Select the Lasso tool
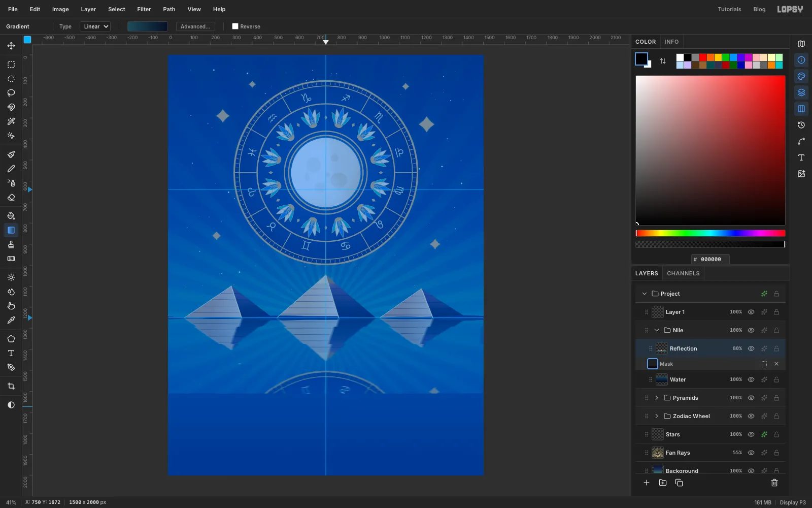The height and width of the screenshot is (508, 812). coord(11,93)
